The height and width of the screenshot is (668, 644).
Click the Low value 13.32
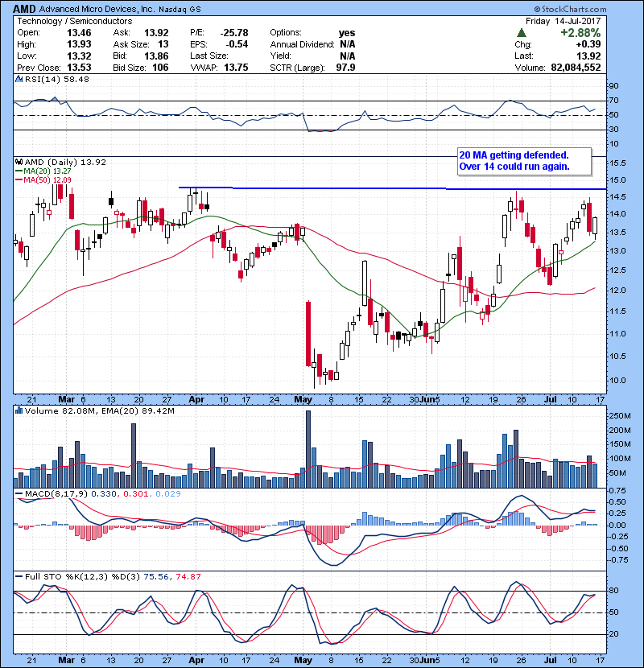79,56
